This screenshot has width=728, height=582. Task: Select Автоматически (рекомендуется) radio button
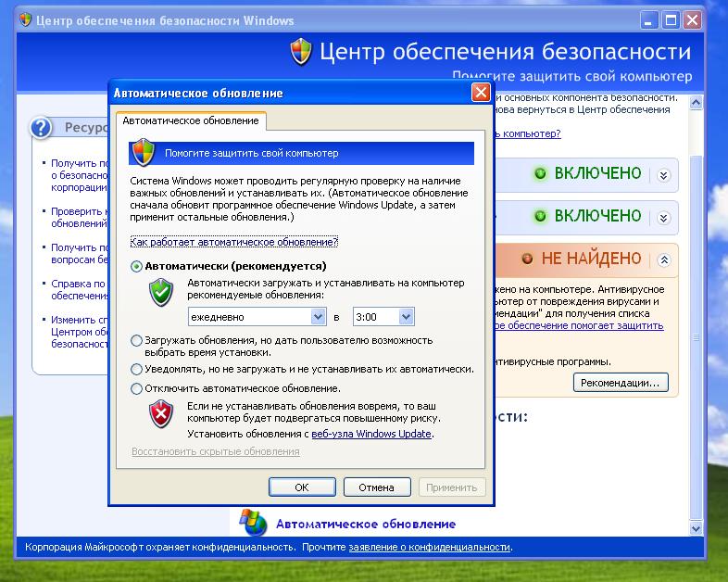coord(136,266)
